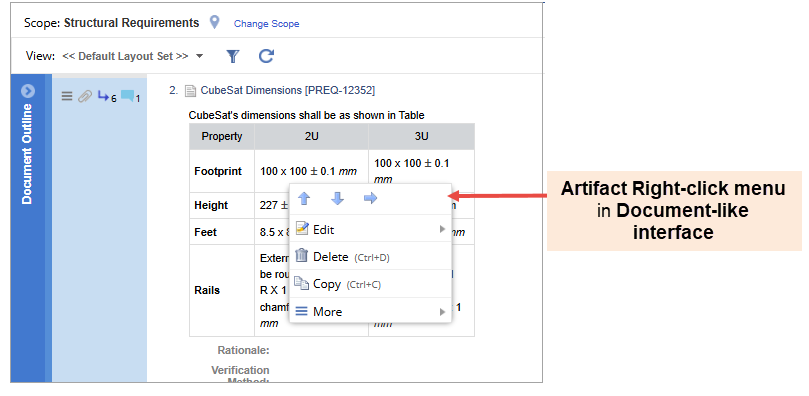Image resolution: width=809 pixels, height=396 pixels.
Task: Click the Scope: Structural Requirements title
Action: [111, 23]
